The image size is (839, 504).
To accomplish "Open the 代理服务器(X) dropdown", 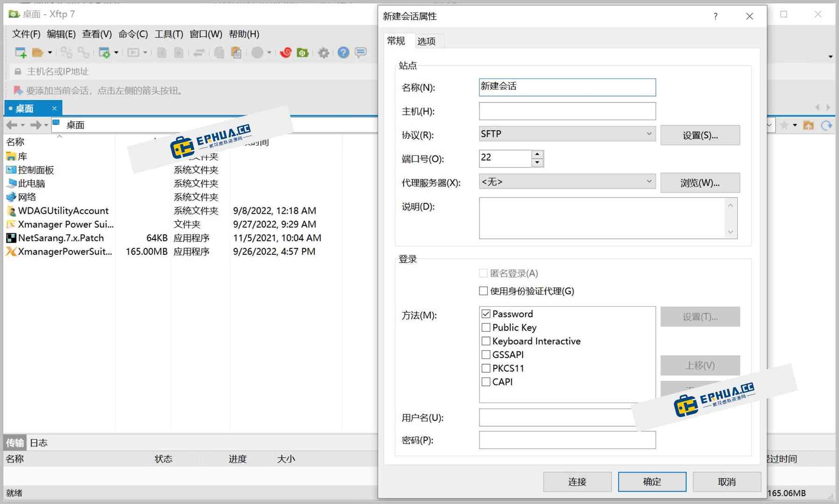I will tap(567, 182).
